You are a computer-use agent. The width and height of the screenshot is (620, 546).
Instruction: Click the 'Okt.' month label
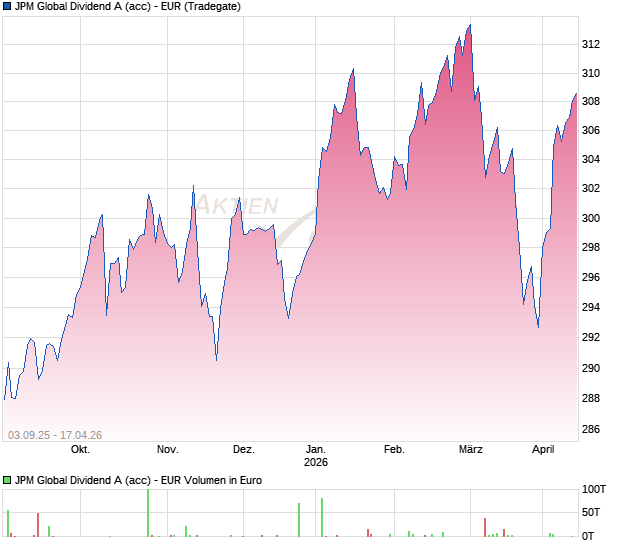pos(80,450)
